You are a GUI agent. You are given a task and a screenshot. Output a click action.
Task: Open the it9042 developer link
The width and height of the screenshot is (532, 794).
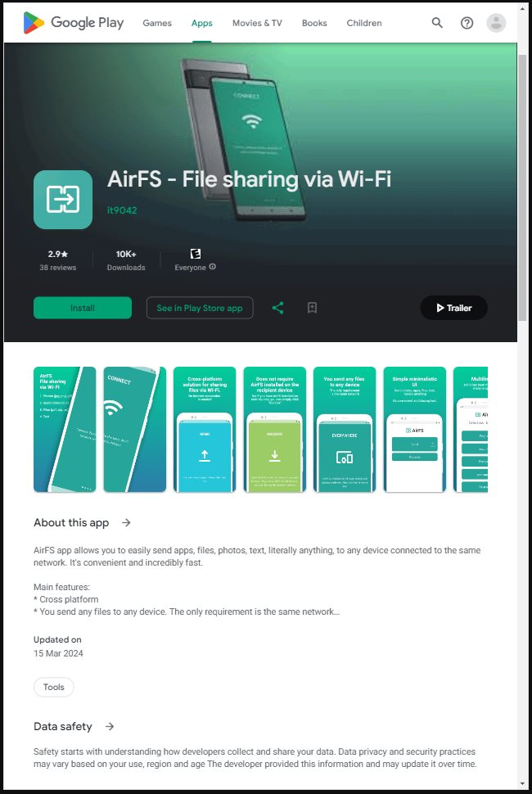tap(122, 210)
